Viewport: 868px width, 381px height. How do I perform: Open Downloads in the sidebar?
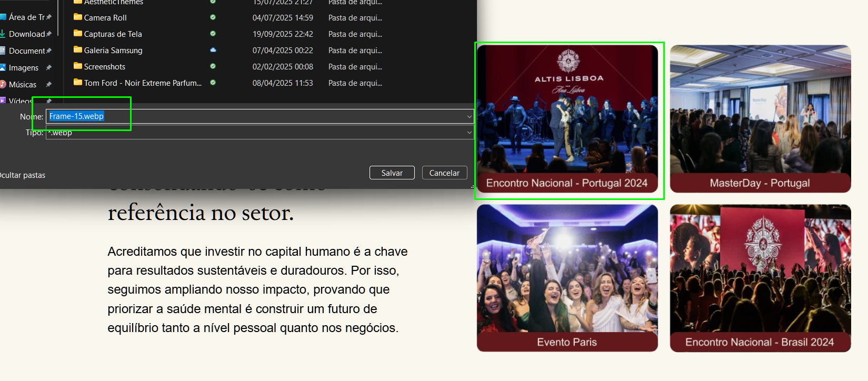click(26, 34)
